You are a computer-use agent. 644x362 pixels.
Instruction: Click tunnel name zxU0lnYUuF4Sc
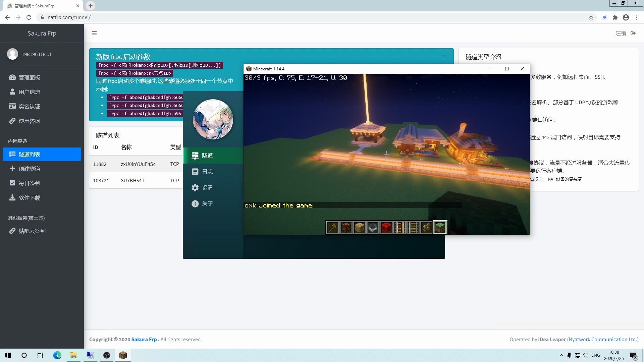coord(138,164)
